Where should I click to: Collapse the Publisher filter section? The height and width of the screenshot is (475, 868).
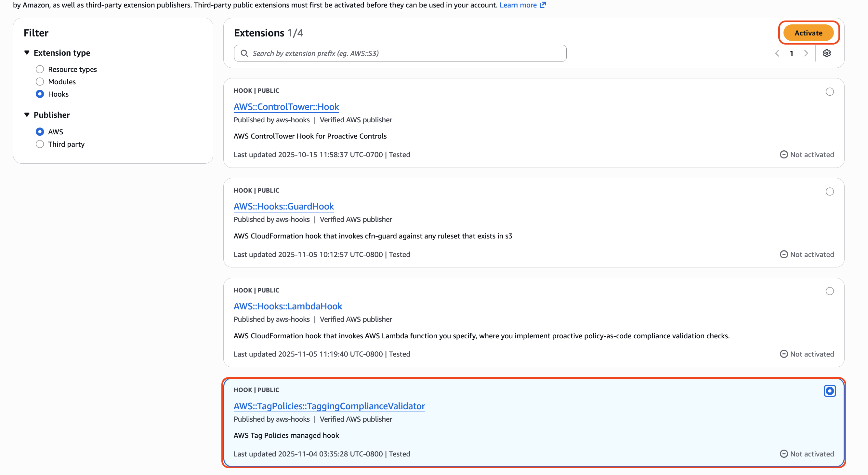27,115
